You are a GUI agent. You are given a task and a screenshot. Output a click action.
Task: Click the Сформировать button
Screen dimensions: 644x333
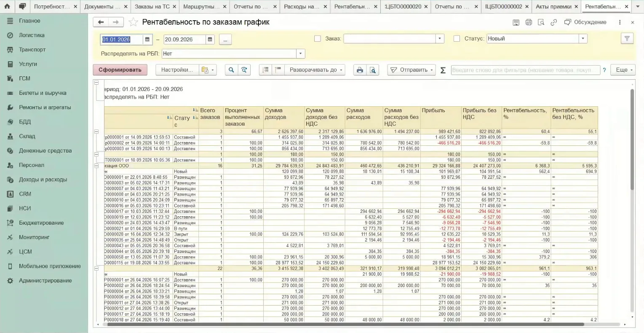click(x=120, y=70)
